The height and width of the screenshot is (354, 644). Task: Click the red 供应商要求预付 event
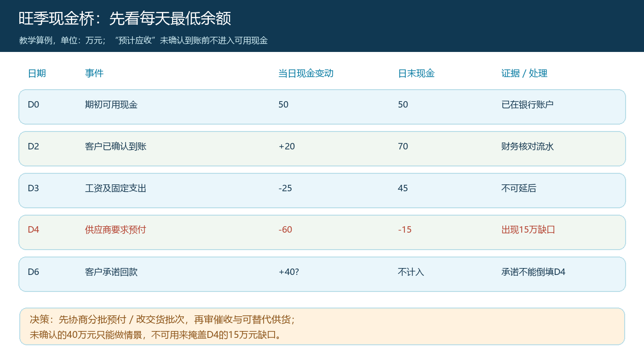click(x=116, y=229)
